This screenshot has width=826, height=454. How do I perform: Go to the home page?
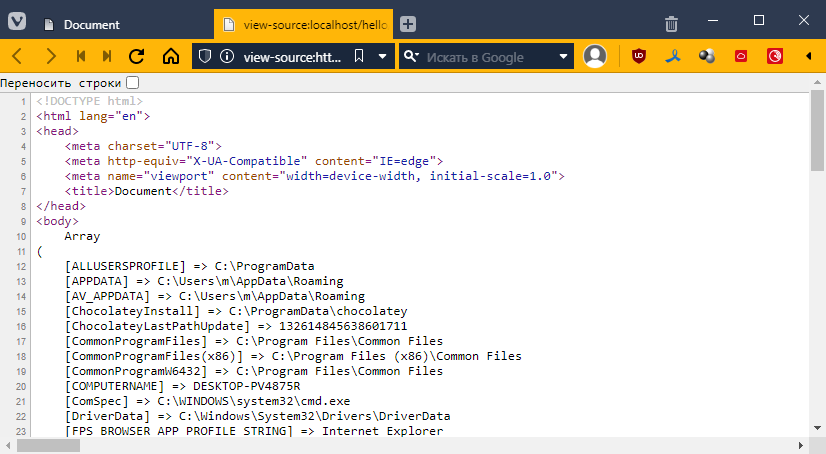coord(170,56)
